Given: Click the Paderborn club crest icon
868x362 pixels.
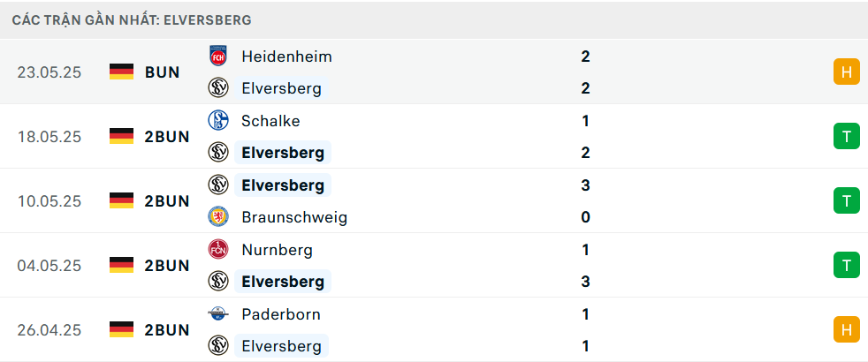Looking at the screenshot, I should [x=218, y=314].
